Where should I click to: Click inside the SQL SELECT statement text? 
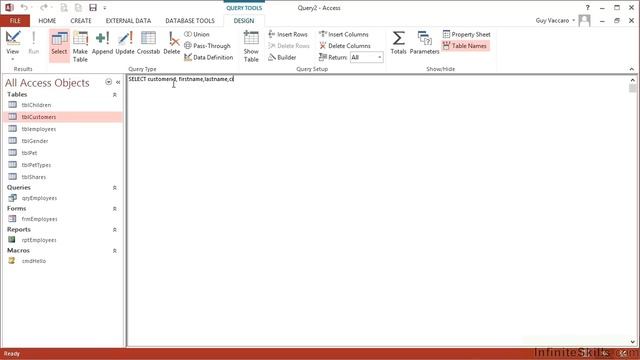pyautogui.click(x=181, y=79)
